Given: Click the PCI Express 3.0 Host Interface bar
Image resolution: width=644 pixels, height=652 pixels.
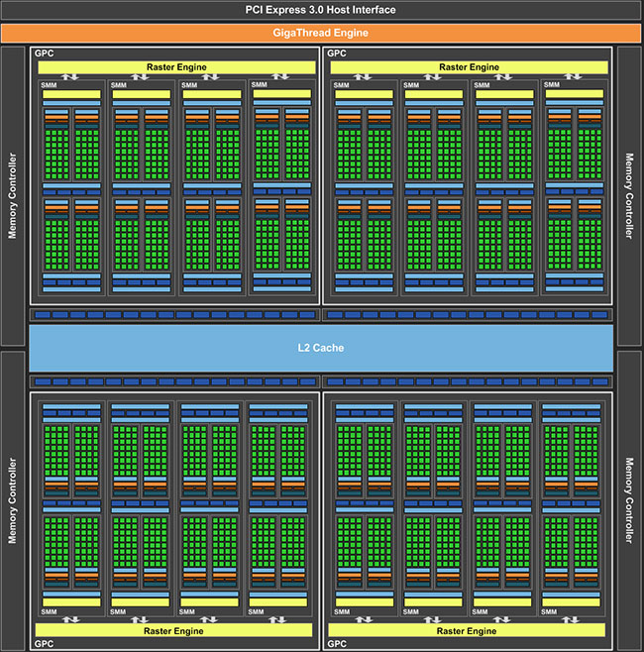Looking at the screenshot, I should [x=321, y=10].
